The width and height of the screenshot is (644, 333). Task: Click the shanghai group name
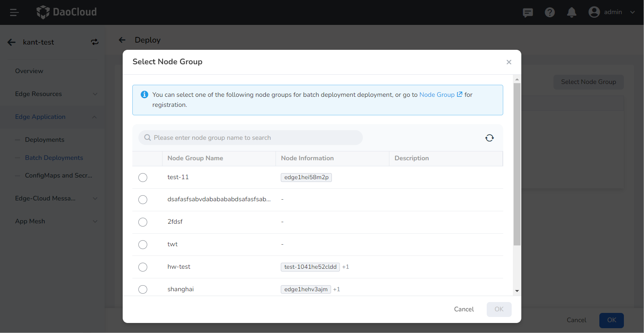click(180, 289)
